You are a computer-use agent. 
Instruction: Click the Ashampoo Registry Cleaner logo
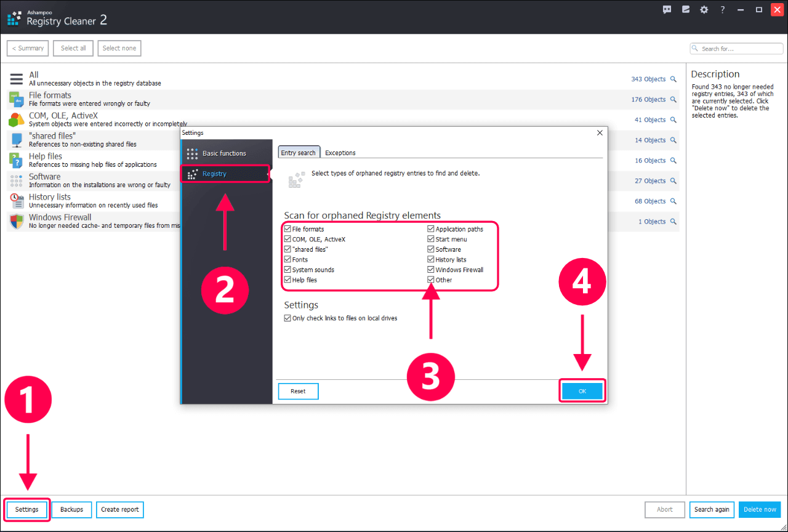point(14,18)
